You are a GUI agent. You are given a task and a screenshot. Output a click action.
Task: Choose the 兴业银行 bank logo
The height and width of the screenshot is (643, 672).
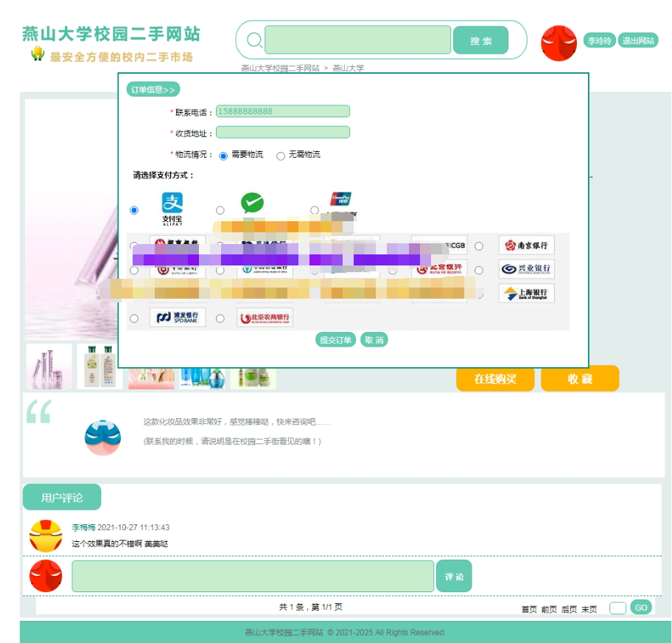click(526, 269)
